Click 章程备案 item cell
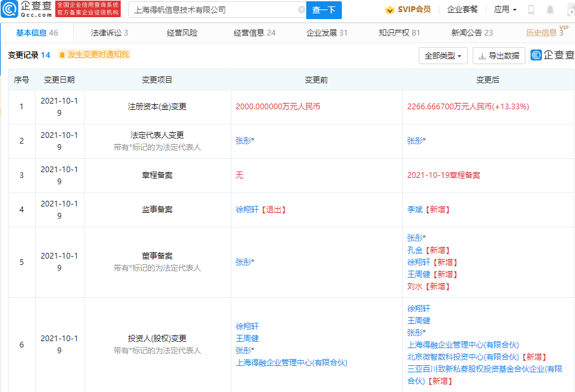575x392 pixels. pyautogui.click(x=158, y=175)
